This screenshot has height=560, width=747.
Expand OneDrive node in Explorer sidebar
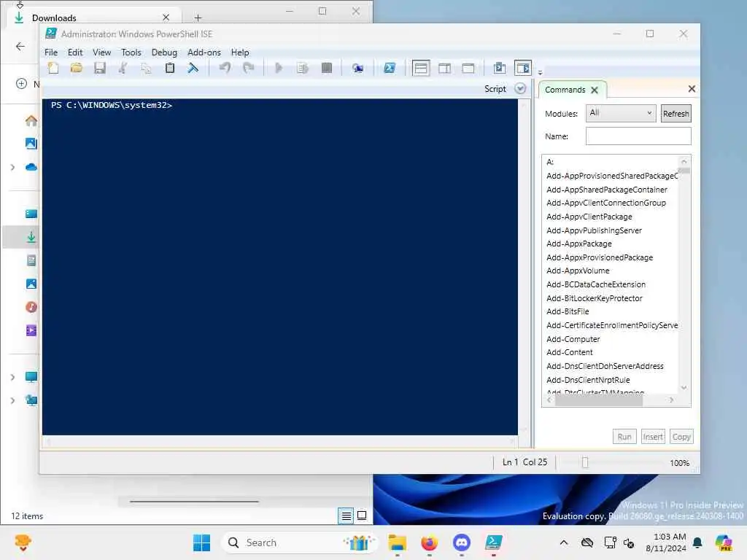(13, 167)
